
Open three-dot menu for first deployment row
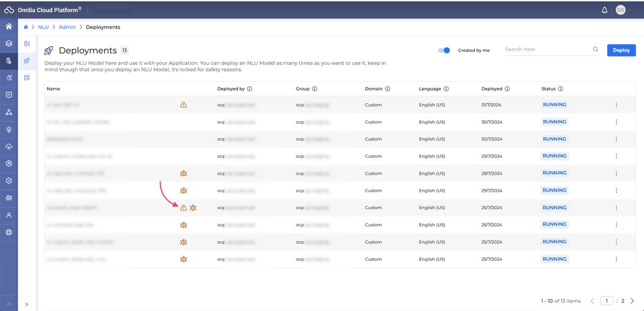click(616, 105)
